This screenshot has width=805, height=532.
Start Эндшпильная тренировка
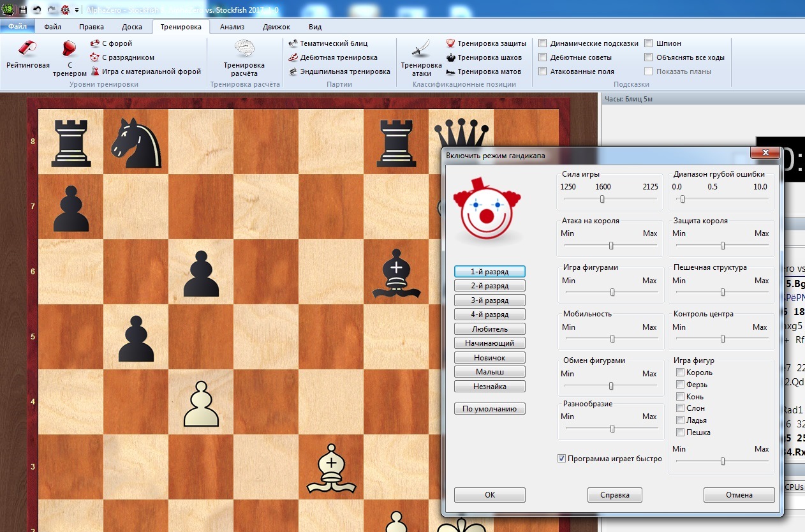point(339,71)
